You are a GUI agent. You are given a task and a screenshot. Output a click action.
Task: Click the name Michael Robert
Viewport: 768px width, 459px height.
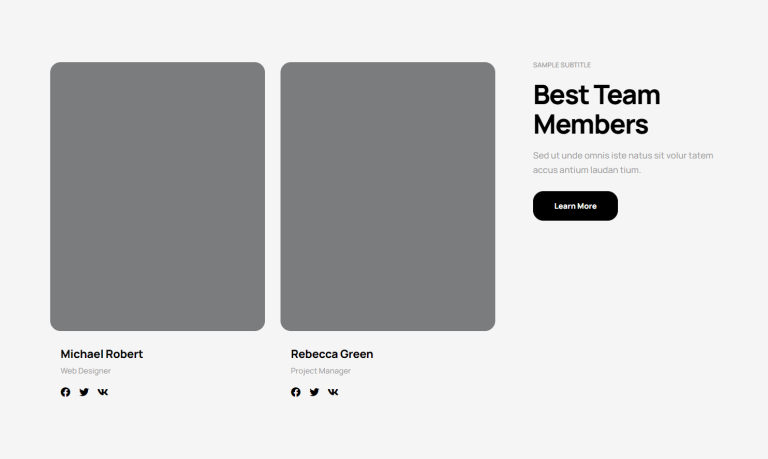click(x=101, y=354)
